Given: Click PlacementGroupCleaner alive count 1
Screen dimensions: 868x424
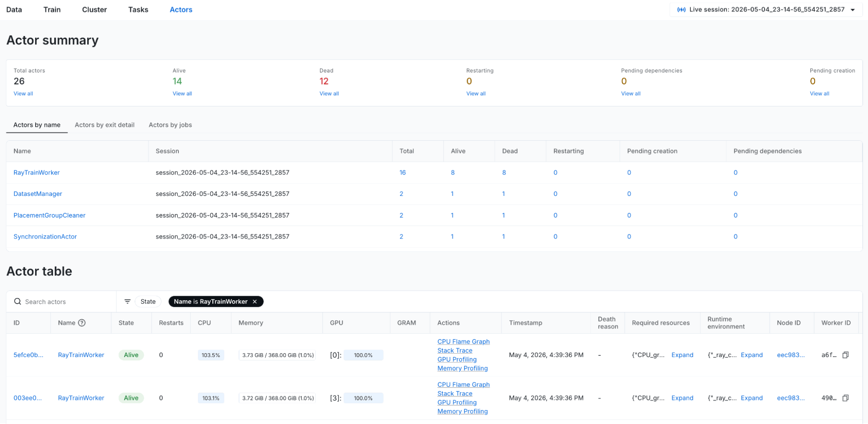Looking at the screenshot, I should [x=452, y=215].
